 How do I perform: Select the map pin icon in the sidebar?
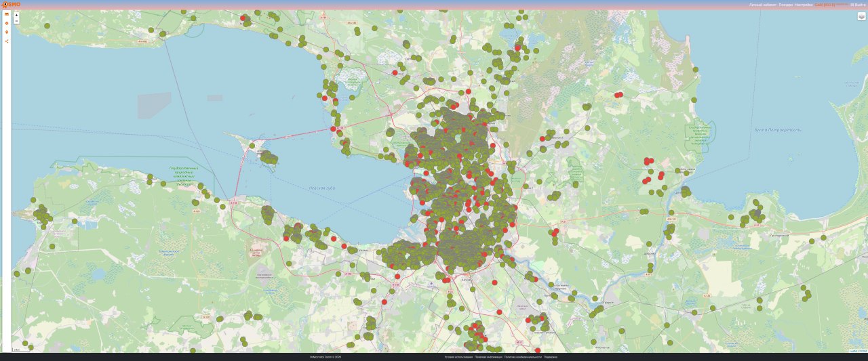click(x=7, y=32)
